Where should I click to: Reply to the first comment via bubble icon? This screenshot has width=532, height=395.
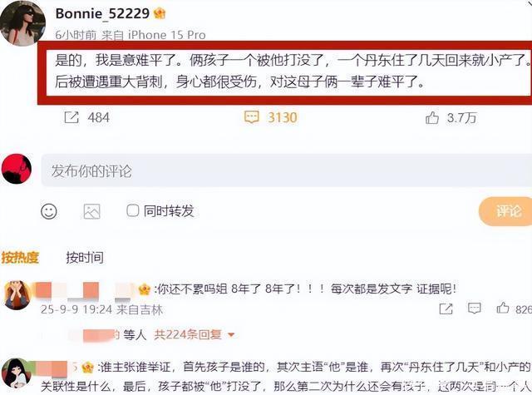point(475,309)
